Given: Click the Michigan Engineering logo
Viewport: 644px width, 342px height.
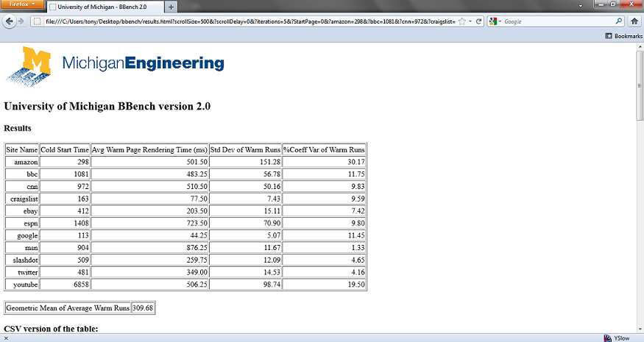Looking at the screenshot, I should (x=114, y=65).
